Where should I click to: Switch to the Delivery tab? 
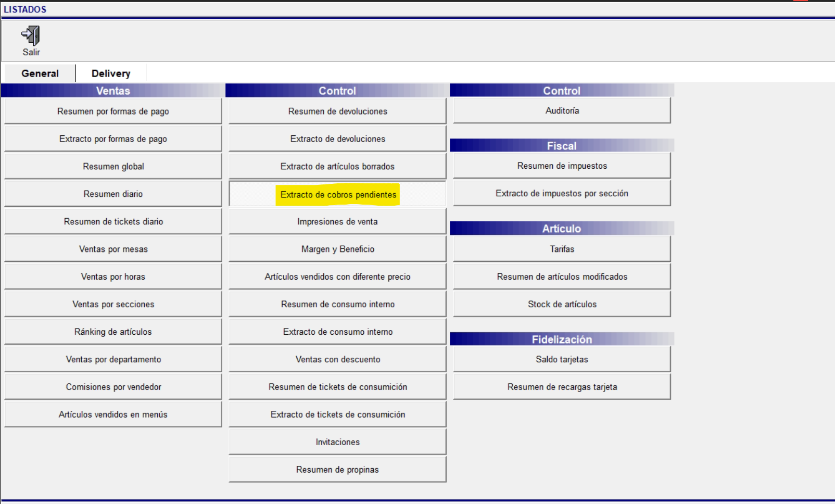(111, 73)
